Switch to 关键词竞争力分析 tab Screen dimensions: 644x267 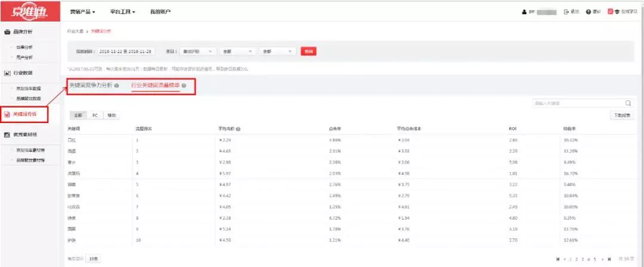click(90, 85)
